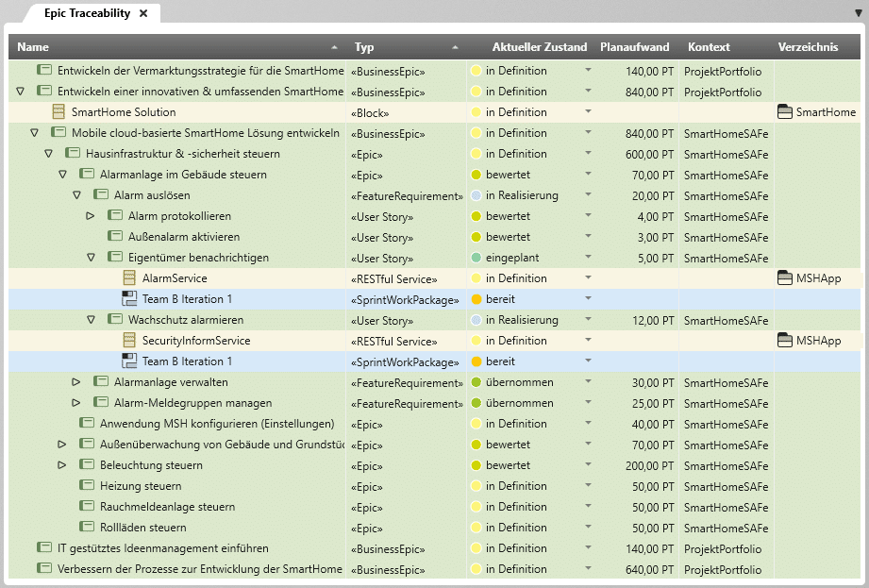Sort by the Typ column header
This screenshot has height=588, width=869.
click(x=364, y=47)
